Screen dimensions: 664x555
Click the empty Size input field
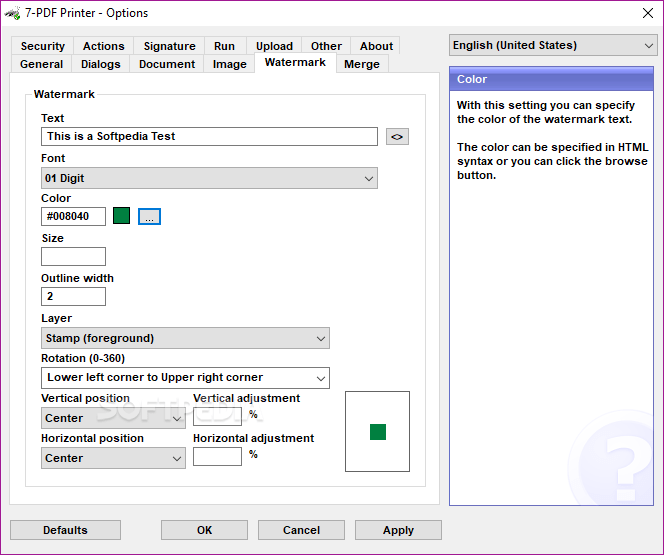[73, 257]
